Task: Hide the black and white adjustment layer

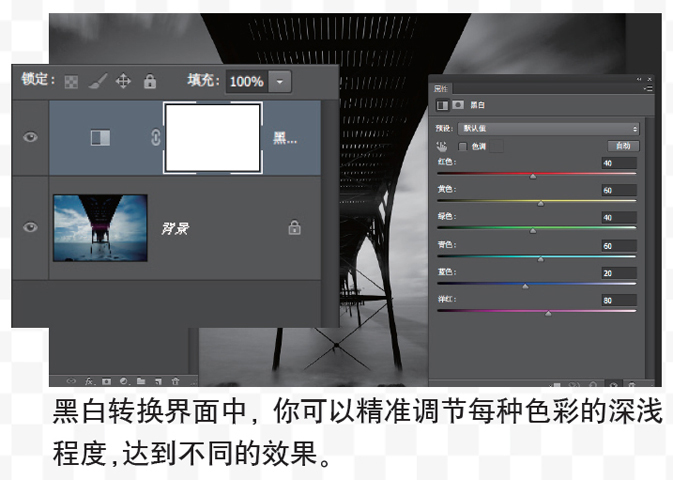Action: click(30, 137)
